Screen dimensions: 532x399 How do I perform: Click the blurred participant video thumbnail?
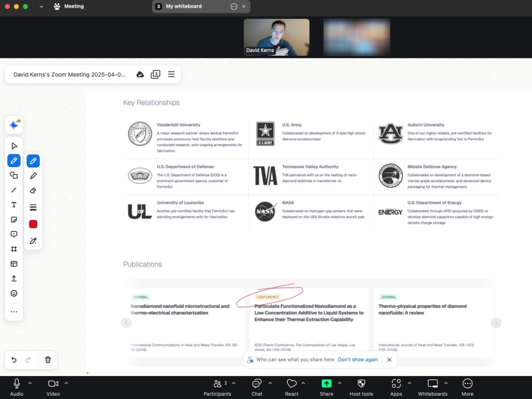[x=356, y=37]
